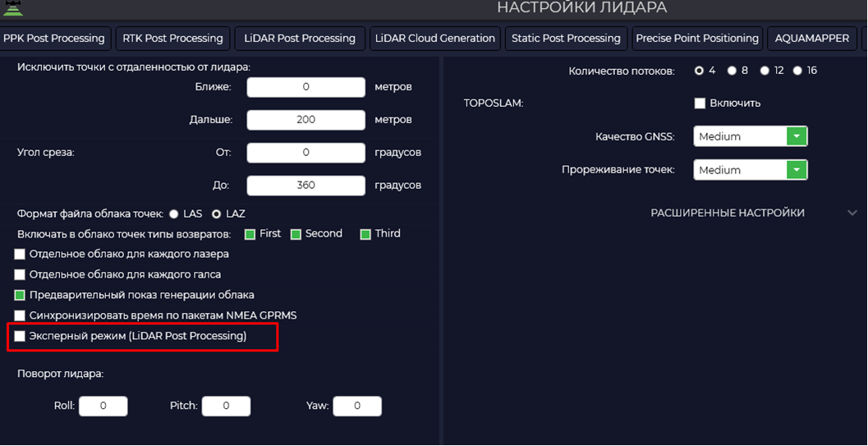Click the Roll rotation input field
Viewport: 868px width, 446px height.
coord(103,406)
